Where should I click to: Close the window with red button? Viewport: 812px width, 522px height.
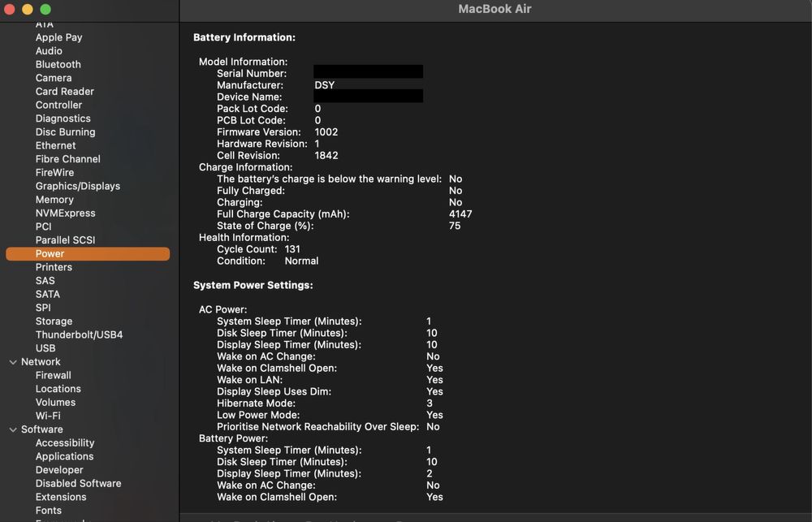[x=9, y=9]
